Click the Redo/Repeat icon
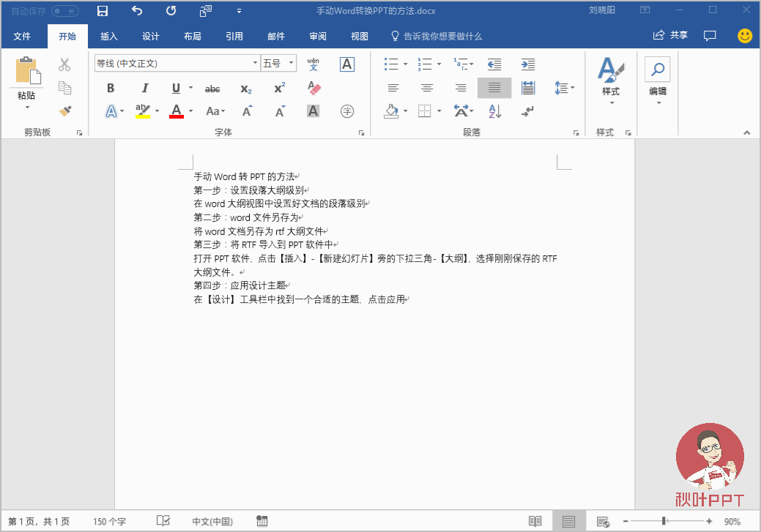This screenshot has height=532, width=761. [x=171, y=11]
